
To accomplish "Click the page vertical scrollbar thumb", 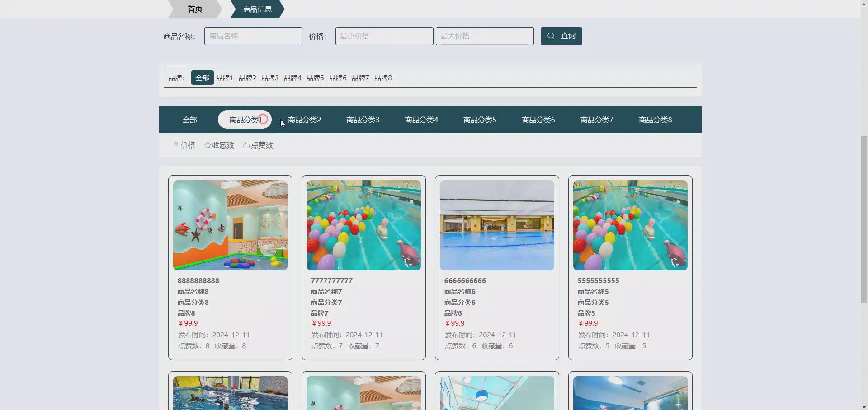I will [x=864, y=218].
